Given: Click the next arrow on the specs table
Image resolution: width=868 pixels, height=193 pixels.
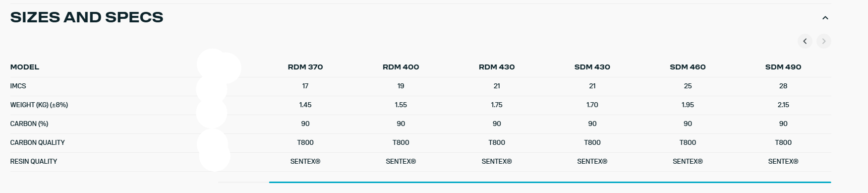Looking at the screenshot, I should (x=824, y=41).
